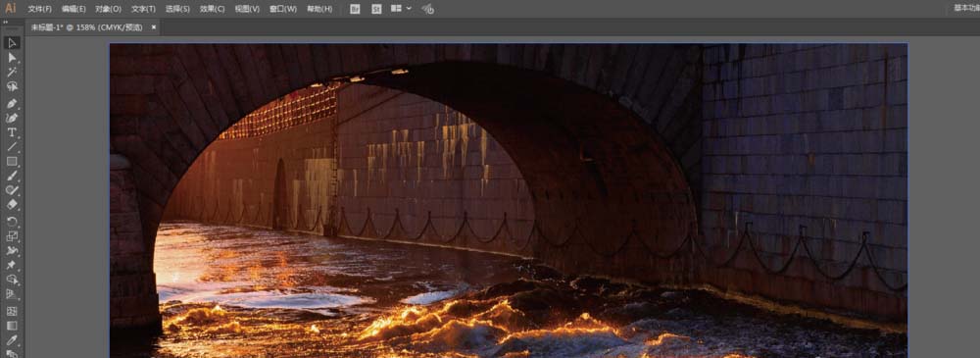Screen dimensions: 980x358
Task: Open the 效果(C) menu
Action: [213, 9]
